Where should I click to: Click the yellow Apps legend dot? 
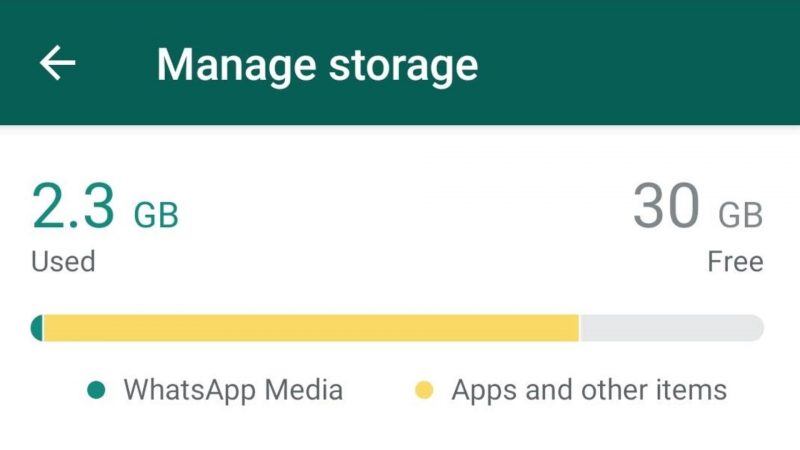[x=424, y=390]
